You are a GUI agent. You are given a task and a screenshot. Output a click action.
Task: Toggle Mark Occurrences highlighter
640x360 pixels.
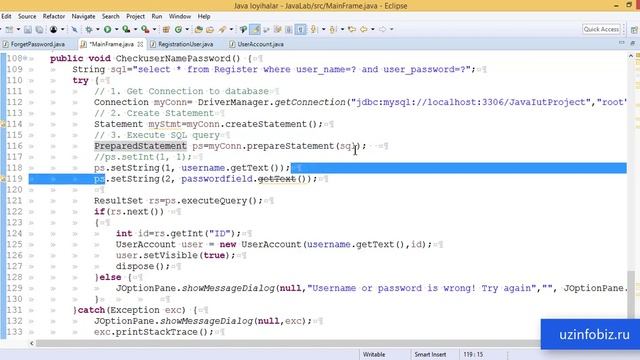(x=256, y=29)
